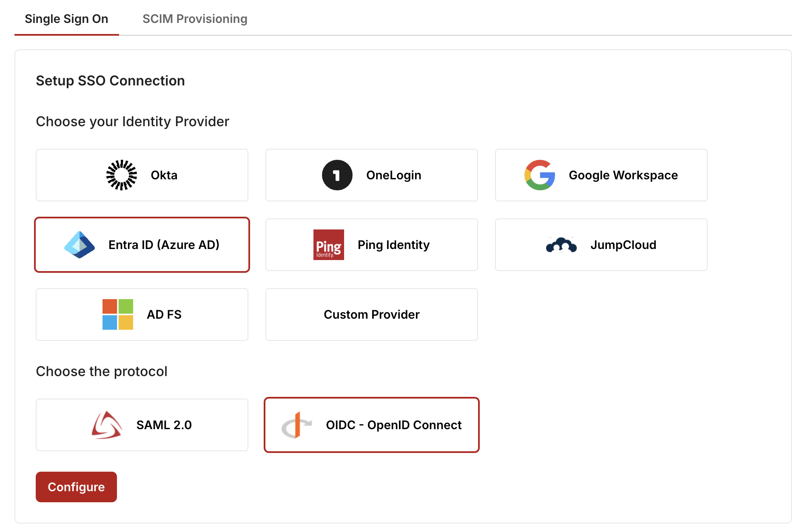Select the Okta label text
The height and width of the screenshot is (532, 803).
click(x=164, y=175)
